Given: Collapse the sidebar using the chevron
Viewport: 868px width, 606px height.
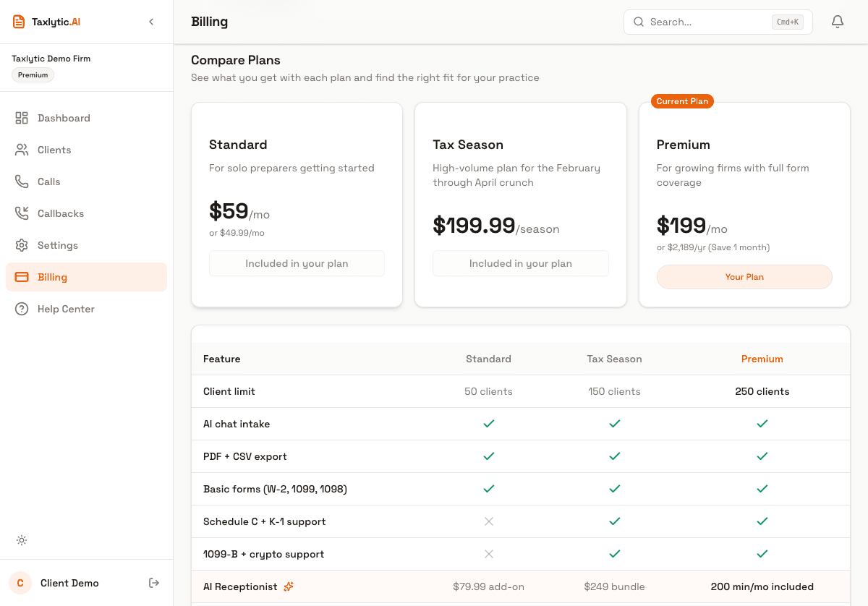Looking at the screenshot, I should (x=151, y=22).
